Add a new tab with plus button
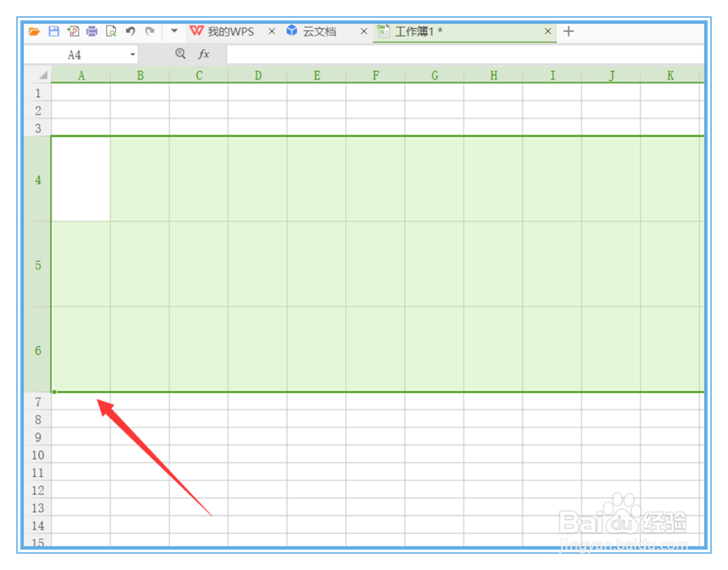This screenshot has width=728, height=570. (x=569, y=31)
